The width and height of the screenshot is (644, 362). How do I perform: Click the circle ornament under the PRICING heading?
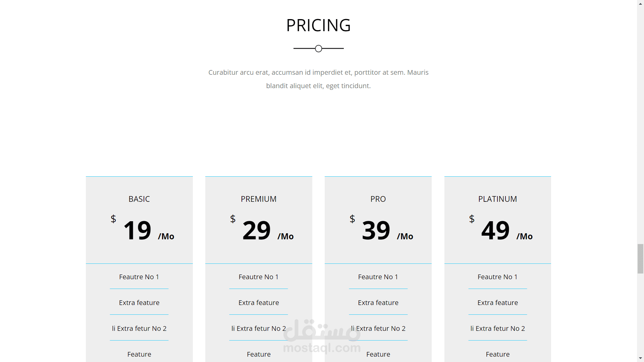318,49
